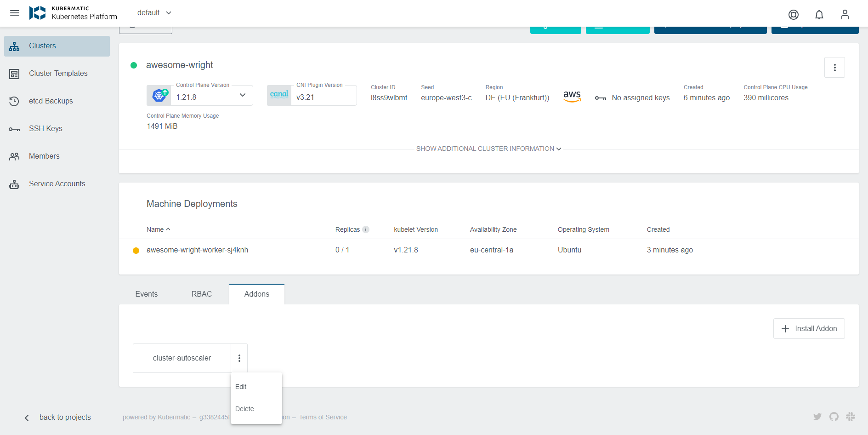
Task: Select Delete from the addon menu
Action: tap(244, 409)
